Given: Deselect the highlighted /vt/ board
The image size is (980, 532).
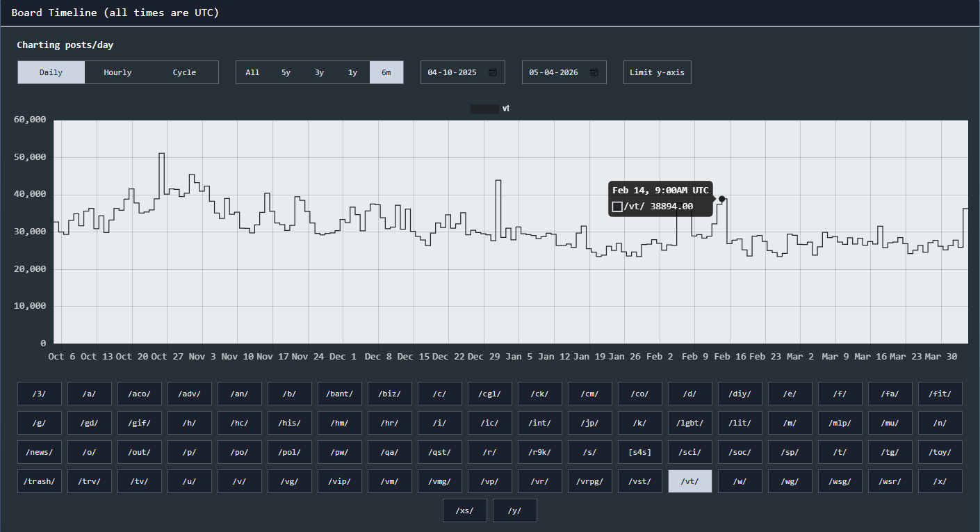Looking at the screenshot, I should click(690, 481).
